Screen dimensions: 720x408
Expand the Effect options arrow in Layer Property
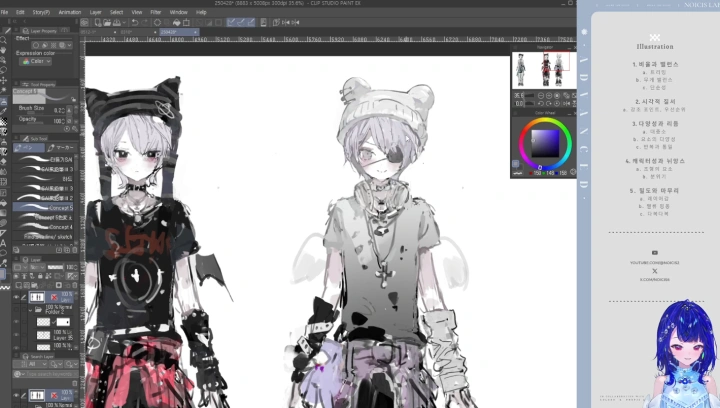[x=69, y=45]
